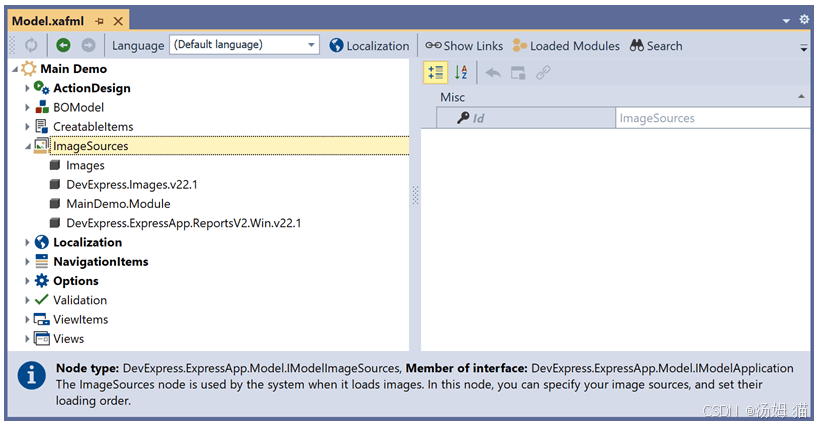This screenshot has height=427, width=821.
Task: Expand the ViewItems node
Action: click(x=27, y=320)
